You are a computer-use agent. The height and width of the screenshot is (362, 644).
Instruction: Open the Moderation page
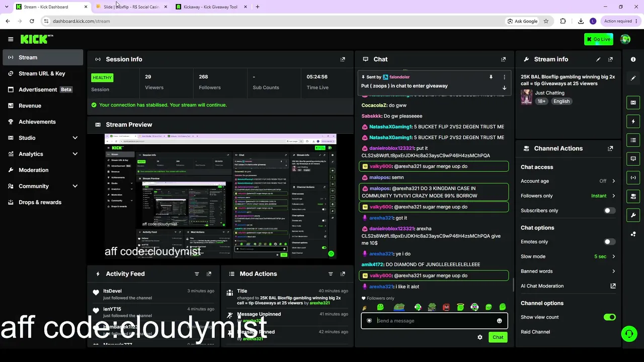pyautogui.click(x=43, y=170)
